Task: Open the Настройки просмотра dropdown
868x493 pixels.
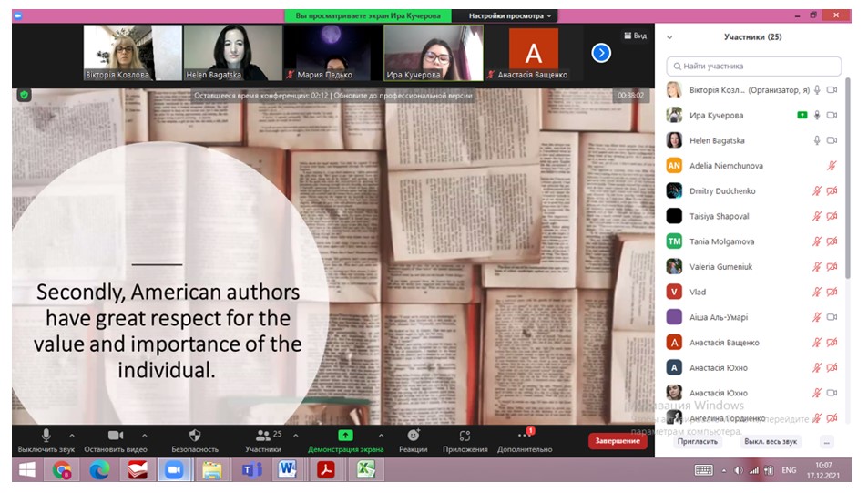Action: (x=511, y=15)
